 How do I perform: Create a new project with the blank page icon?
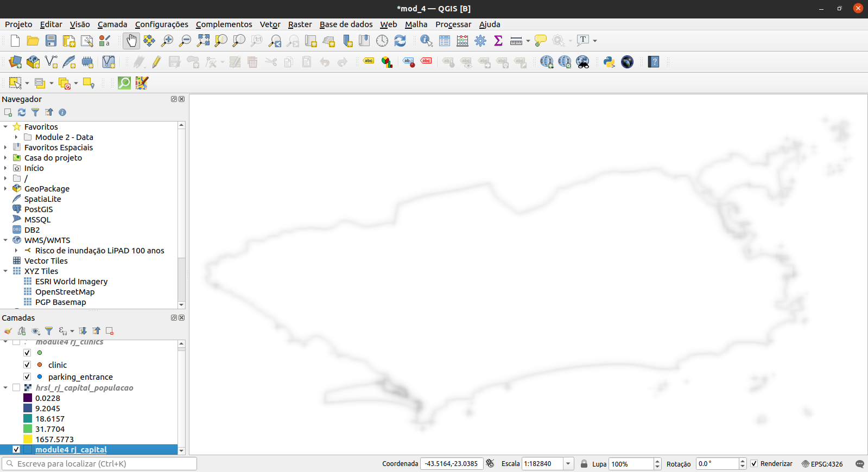(15, 41)
